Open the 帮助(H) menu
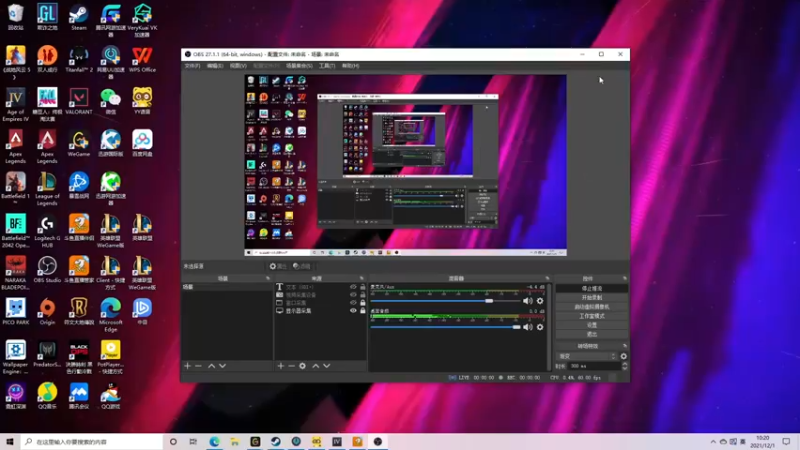The height and width of the screenshot is (450, 800). 351,66
